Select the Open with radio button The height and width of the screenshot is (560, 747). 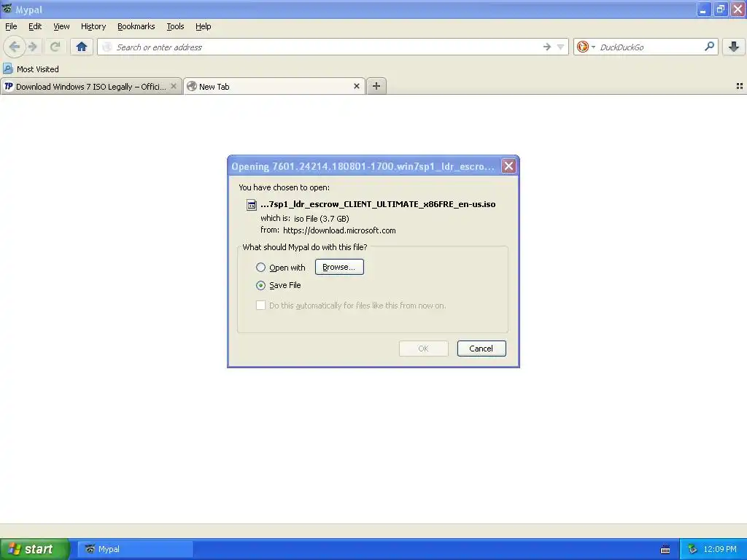coord(260,268)
